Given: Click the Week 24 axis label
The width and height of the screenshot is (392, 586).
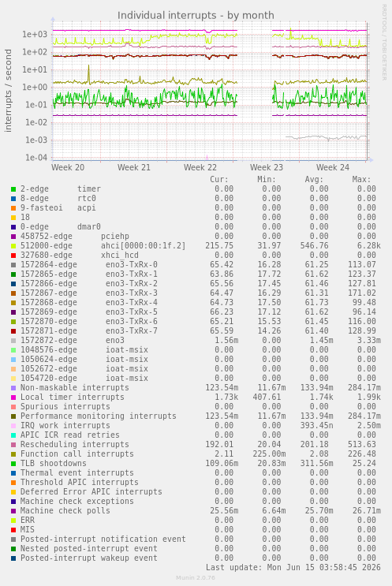Looking at the screenshot, I should click(x=333, y=167).
